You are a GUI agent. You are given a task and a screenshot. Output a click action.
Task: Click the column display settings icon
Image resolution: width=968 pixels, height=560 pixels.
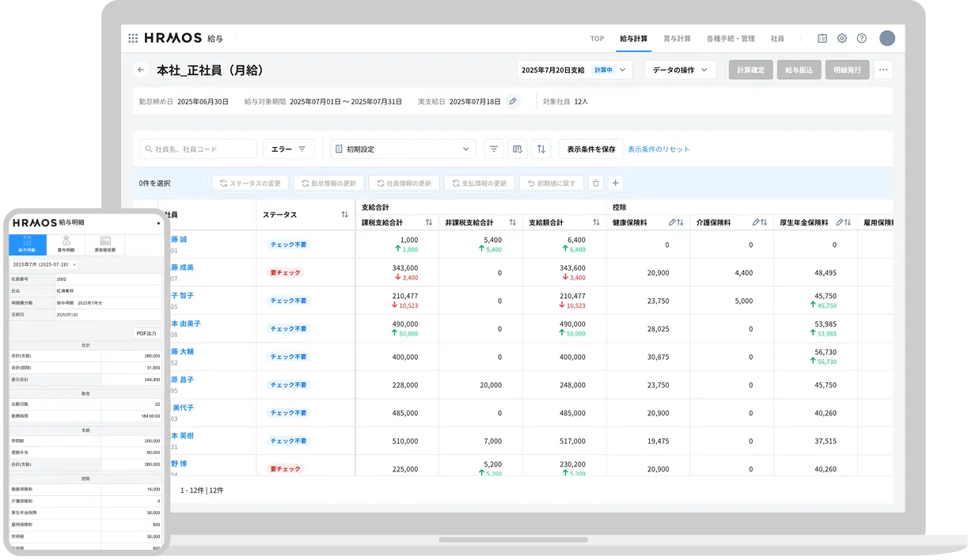click(518, 149)
